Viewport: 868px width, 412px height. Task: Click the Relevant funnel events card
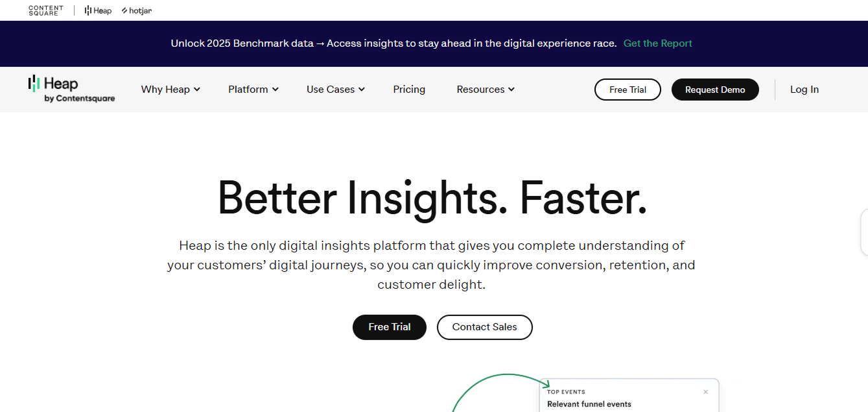point(589,404)
